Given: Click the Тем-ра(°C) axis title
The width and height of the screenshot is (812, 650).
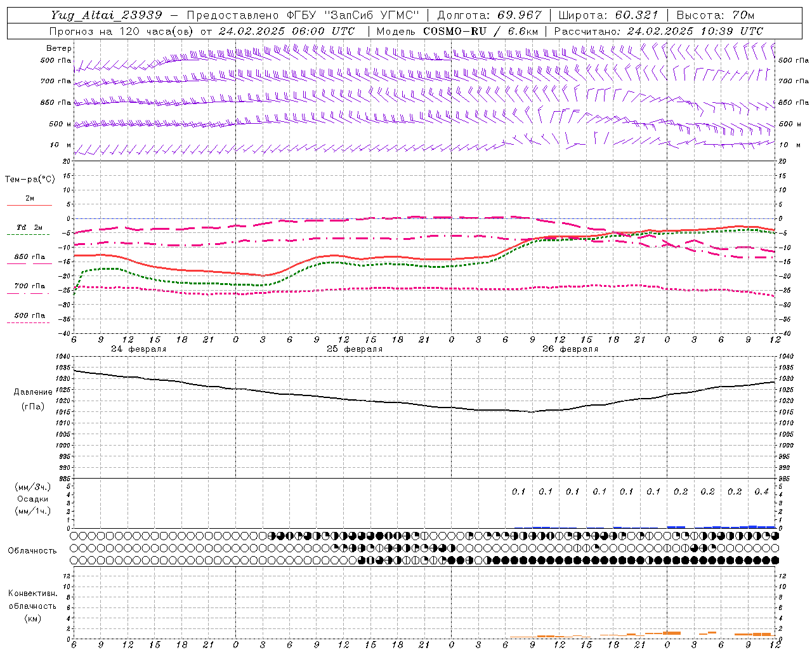Looking at the screenshot, I should pos(30,180).
